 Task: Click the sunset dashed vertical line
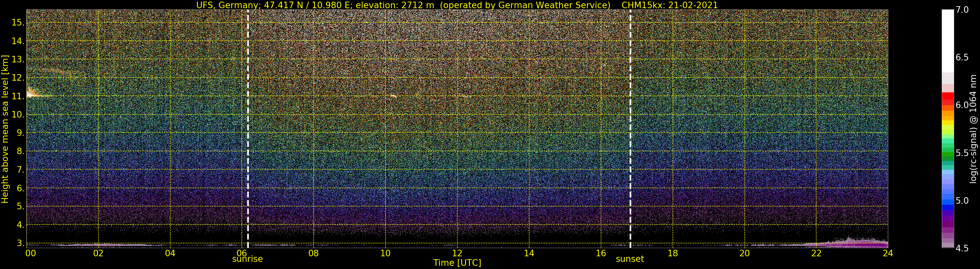coord(630,129)
